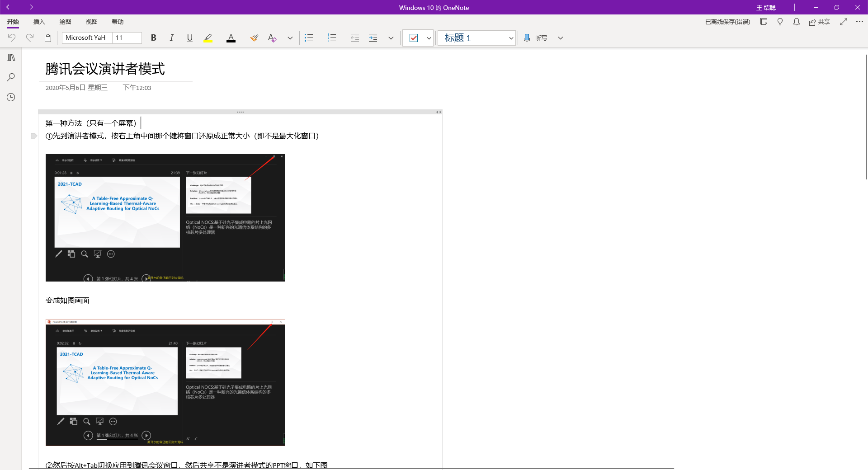Click the text line 第一种方法（只有一个屏幕）
This screenshot has height=470, width=868.
92,123
